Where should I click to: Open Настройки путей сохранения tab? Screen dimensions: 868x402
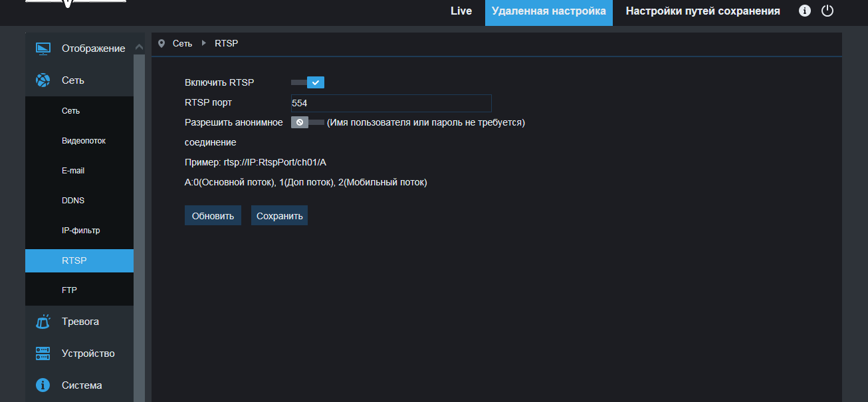coord(703,11)
